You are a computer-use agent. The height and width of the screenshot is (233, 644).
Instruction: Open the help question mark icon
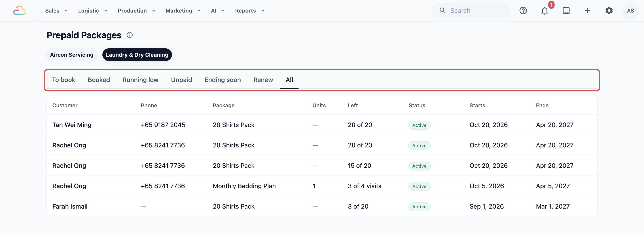(523, 11)
